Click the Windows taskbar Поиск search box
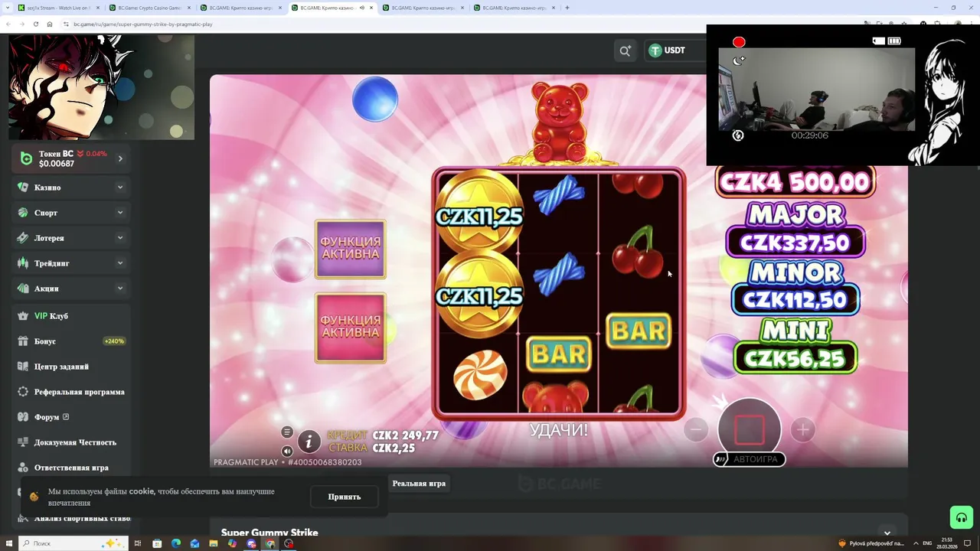 tap(73, 543)
